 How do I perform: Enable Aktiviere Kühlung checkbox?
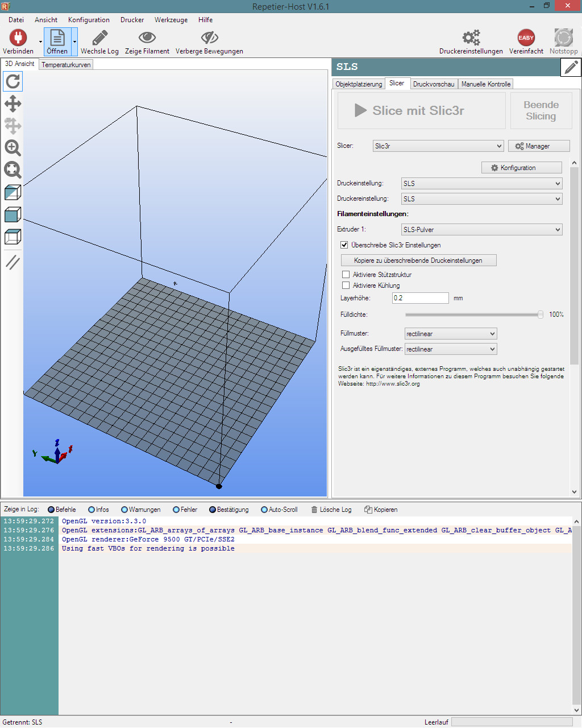point(346,286)
